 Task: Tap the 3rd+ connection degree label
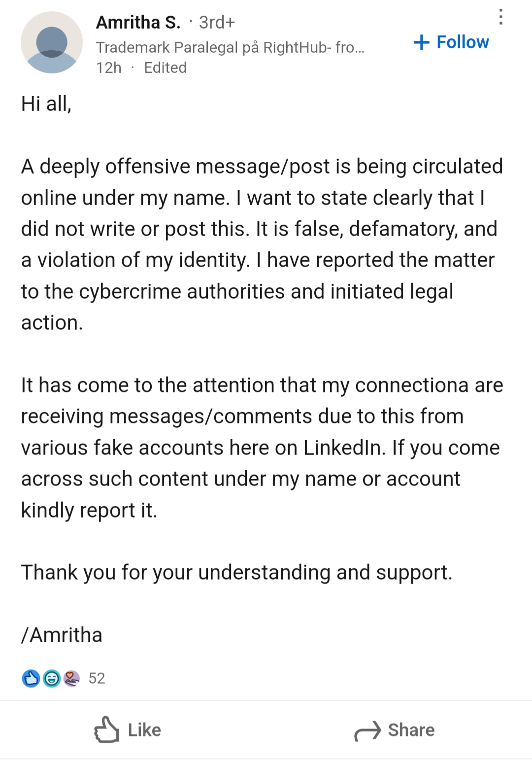217,22
